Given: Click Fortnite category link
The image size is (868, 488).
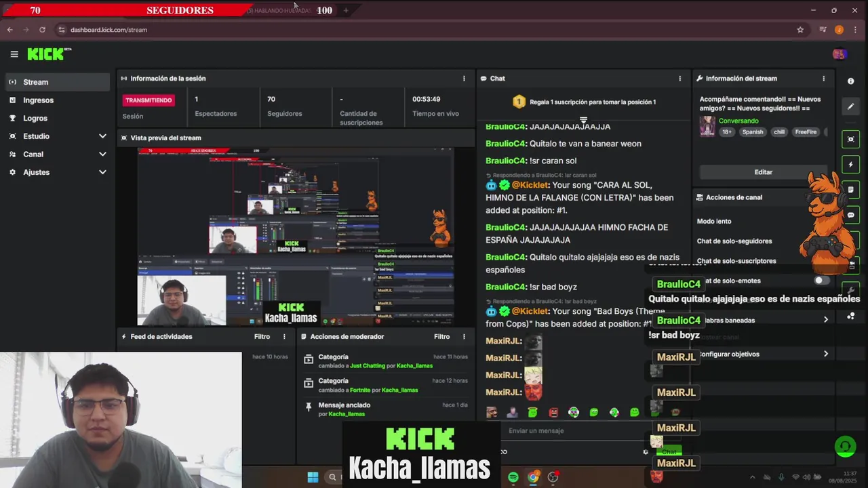Looking at the screenshot, I should pyautogui.click(x=360, y=390).
